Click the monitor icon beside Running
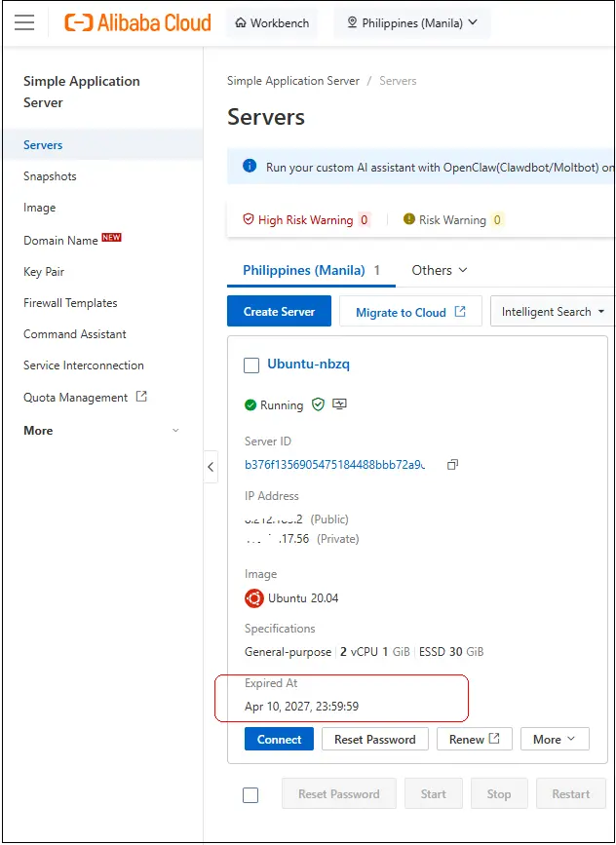Viewport: 616px width, 845px height. point(339,404)
